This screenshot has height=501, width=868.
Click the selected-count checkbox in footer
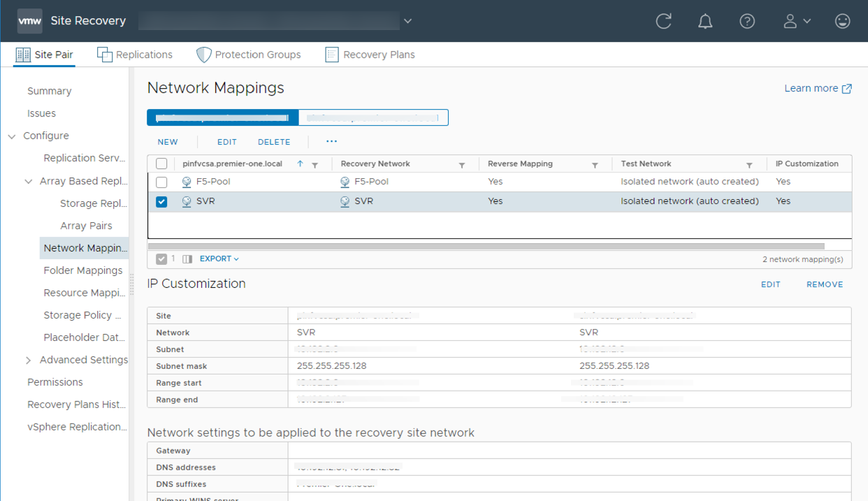[161, 259]
